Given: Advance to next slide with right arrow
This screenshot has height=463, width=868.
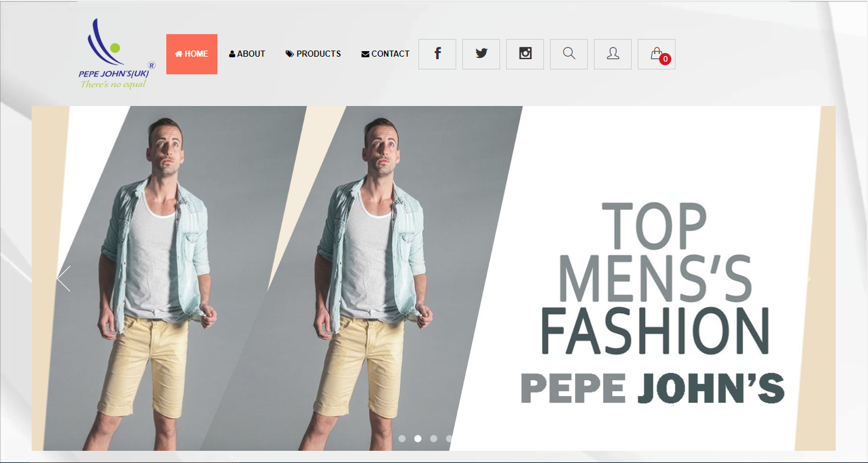Looking at the screenshot, I should [808, 279].
